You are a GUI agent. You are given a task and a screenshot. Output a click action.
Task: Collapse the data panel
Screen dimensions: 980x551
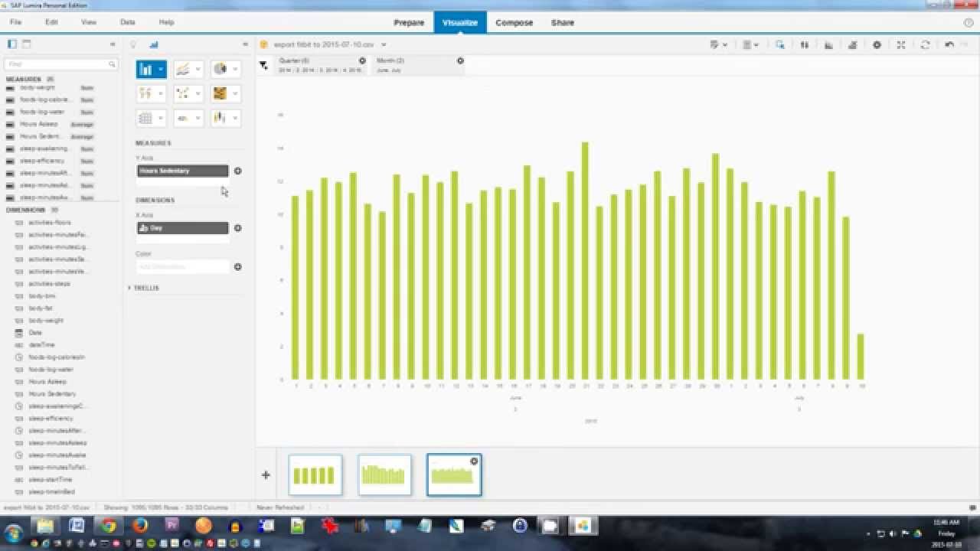point(113,44)
